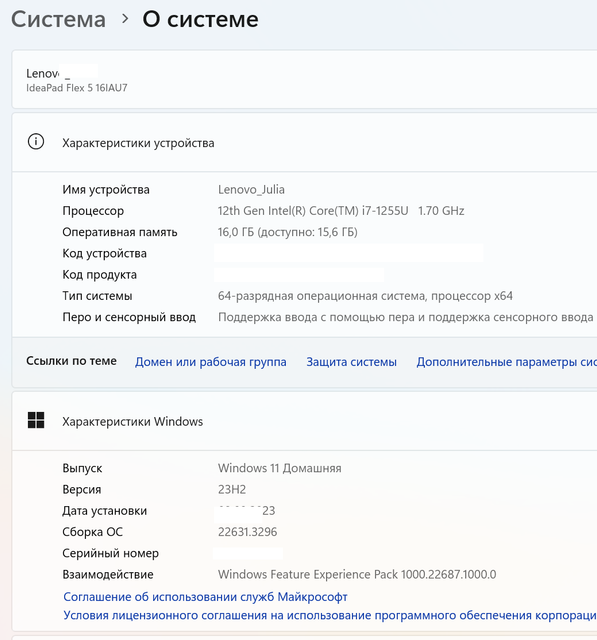Open Домен или рабочая группа link
The height and width of the screenshot is (640, 597).
pos(211,362)
